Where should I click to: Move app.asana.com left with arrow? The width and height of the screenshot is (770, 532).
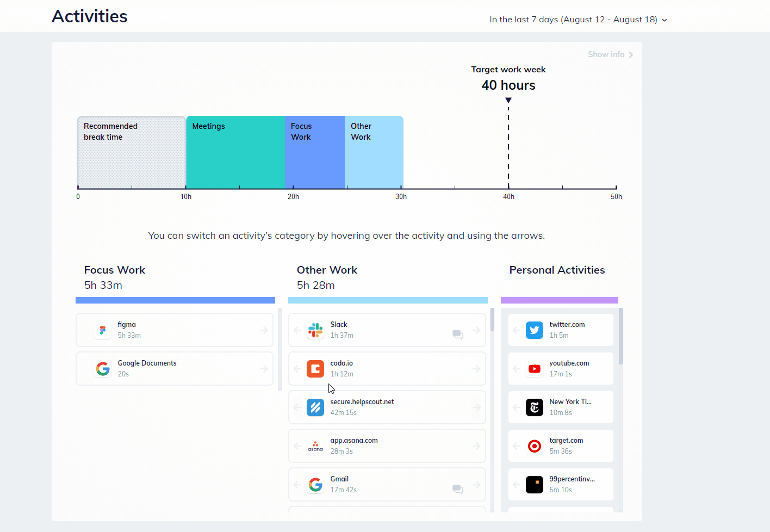[297, 446]
